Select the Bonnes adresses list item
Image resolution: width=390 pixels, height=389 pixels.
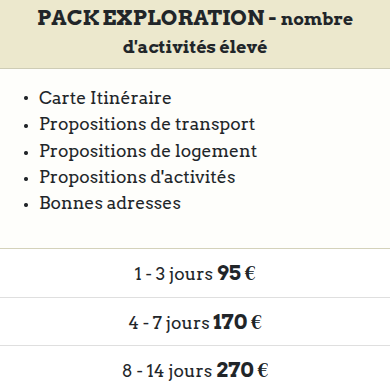pyautogui.click(x=110, y=203)
